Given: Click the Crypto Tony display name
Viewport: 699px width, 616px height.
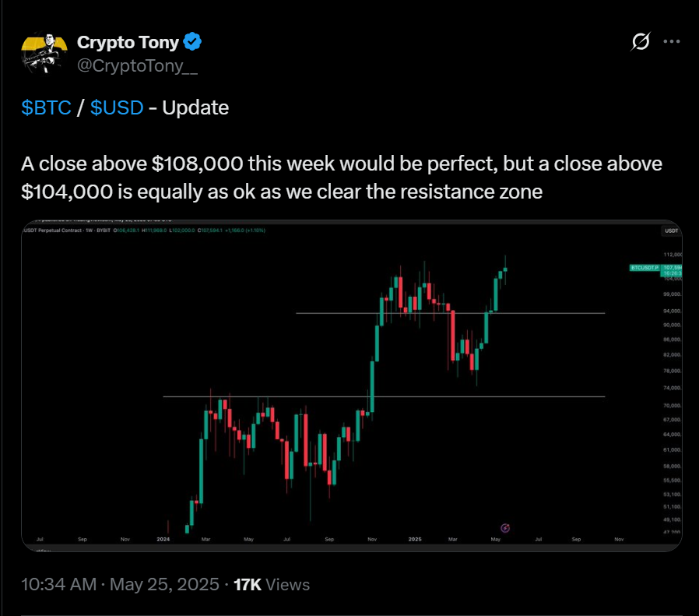Looking at the screenshot, I should coord(128,41).
